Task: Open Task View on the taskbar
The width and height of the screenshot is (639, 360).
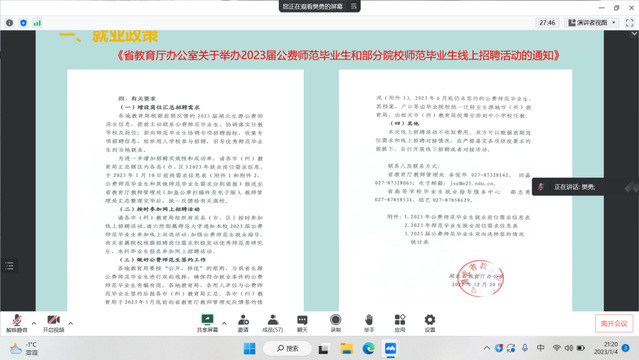Action: (x=324, y=349)
